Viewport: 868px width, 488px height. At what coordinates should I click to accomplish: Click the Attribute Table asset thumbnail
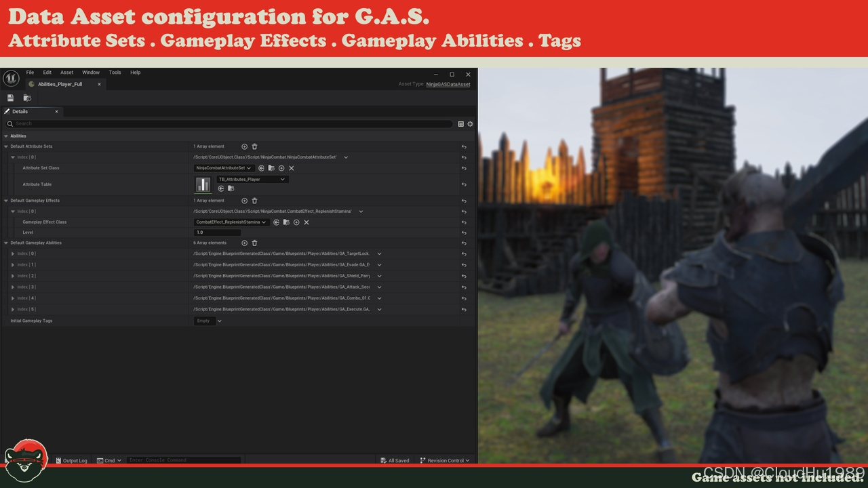click(203, 184)
